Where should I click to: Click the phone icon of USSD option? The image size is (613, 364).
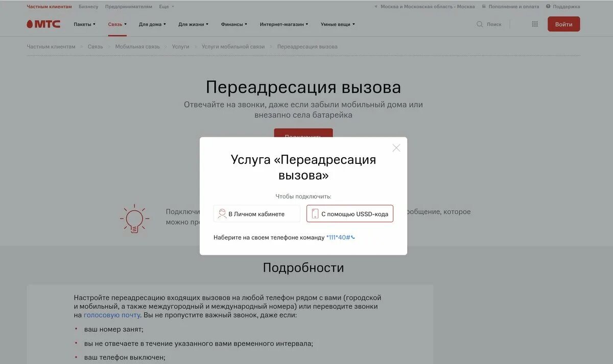coord(315,214)
